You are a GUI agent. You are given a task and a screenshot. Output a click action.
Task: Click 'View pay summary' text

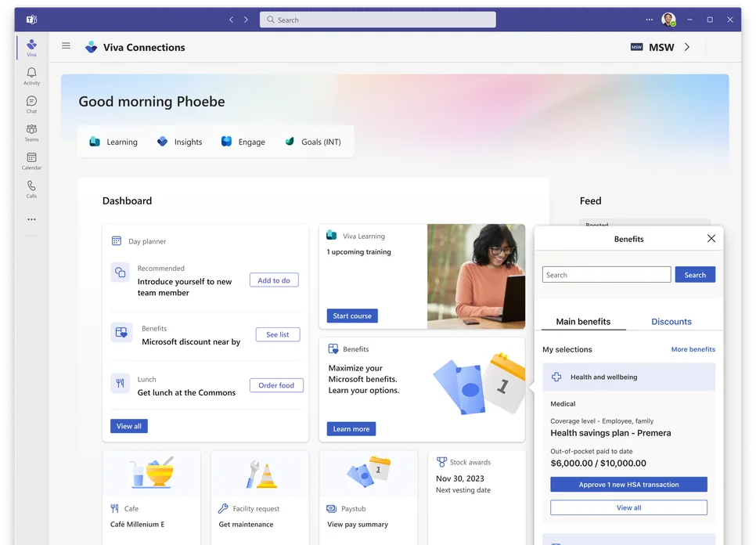click(x=358, y=525)
